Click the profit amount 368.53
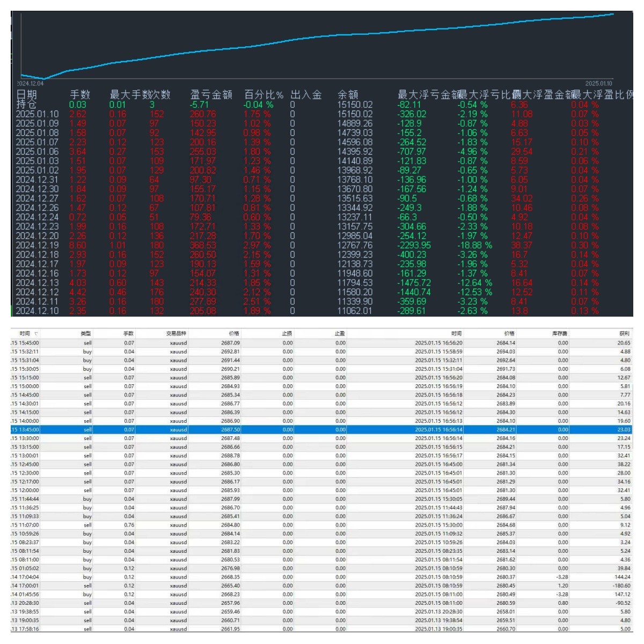This screenshot has width=644, height=644. (x=203, y=245)
